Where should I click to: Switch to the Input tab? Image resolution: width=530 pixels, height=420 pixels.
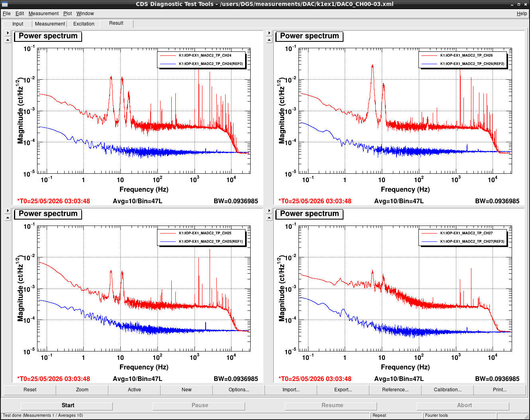tap(18, 24)
